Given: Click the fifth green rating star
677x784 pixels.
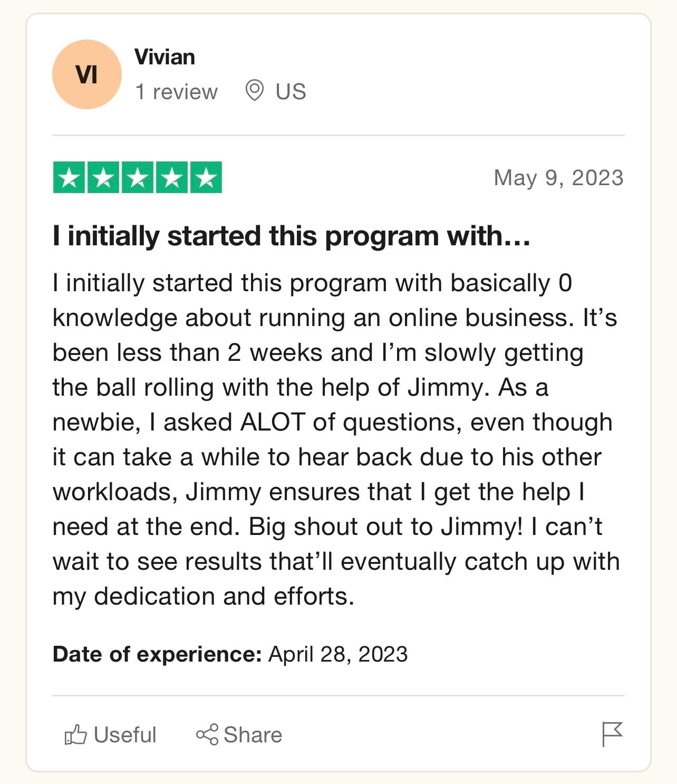Looking at the screenshot, I should tap(206, 177).
